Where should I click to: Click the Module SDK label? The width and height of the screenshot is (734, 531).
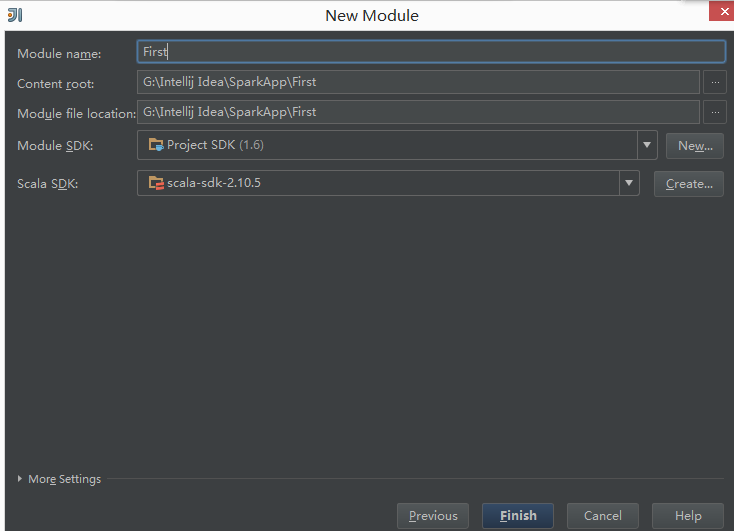click(x=55, y=146)
